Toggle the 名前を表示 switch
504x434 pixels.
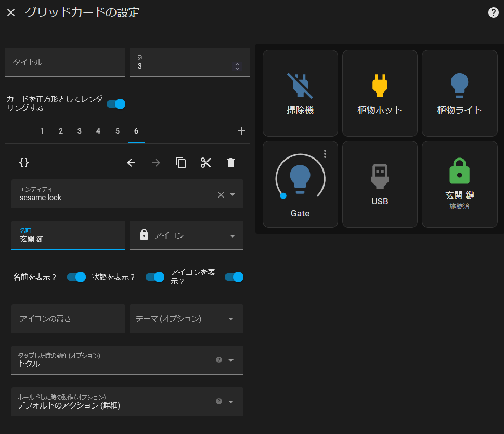[x=76, y=277]
